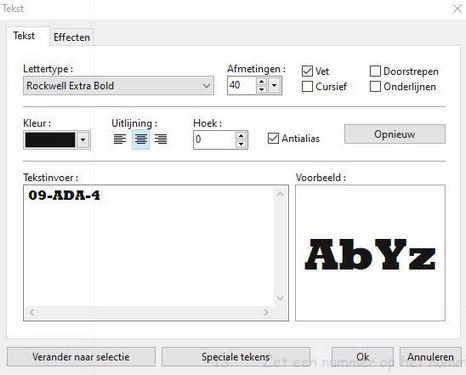Viewport: 466px width, 375px height.
Task: Click into the Hoek angle field
Action: pos(214,140)
